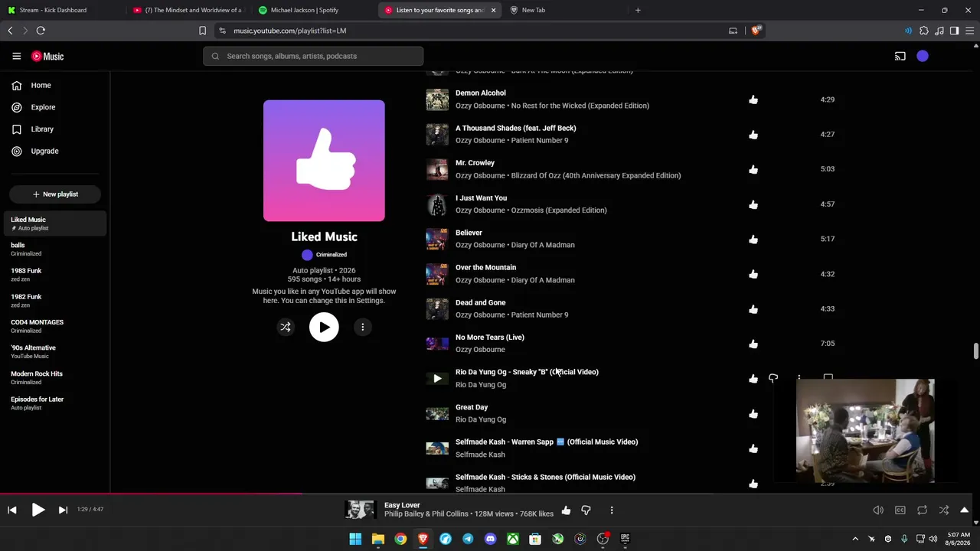Dislike the now-playing song Easy Lover
This screenshot has width=980, height=551.
(x=586, y=510)
